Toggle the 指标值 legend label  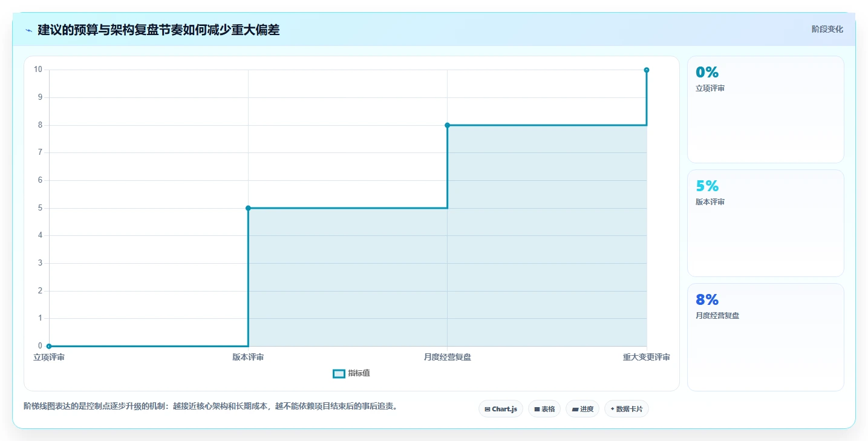pyautogui.click(x=359, y=374)
